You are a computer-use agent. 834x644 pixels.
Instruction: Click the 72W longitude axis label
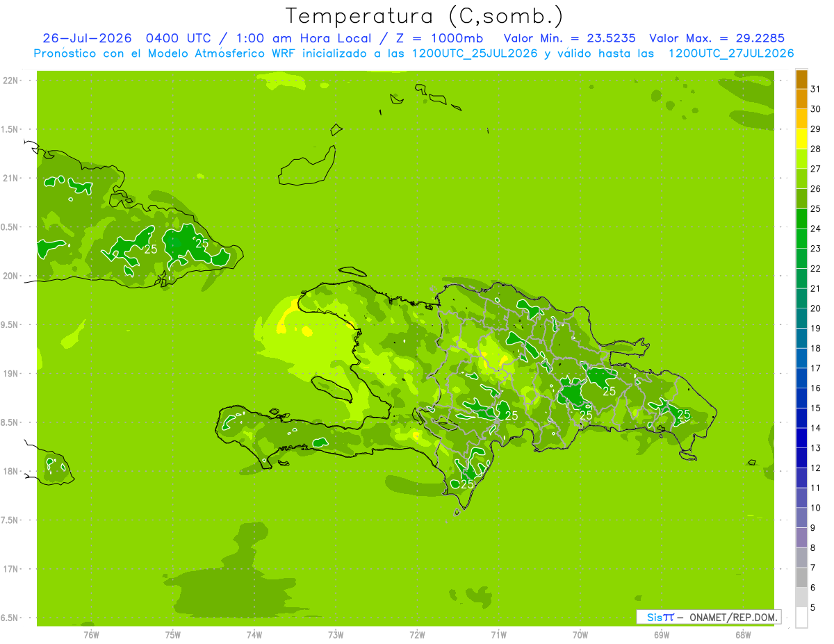(417, 635)
